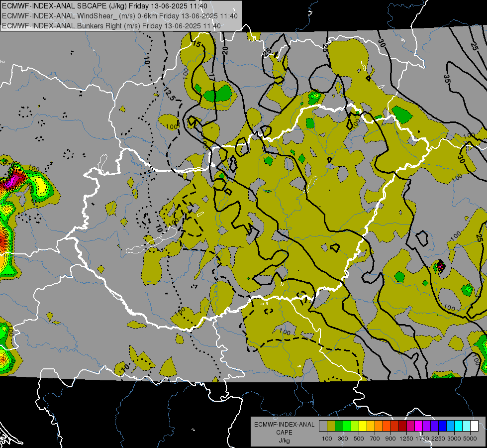Select the dark green legend swatch
The image size is (487, 448).
[339, 426]
